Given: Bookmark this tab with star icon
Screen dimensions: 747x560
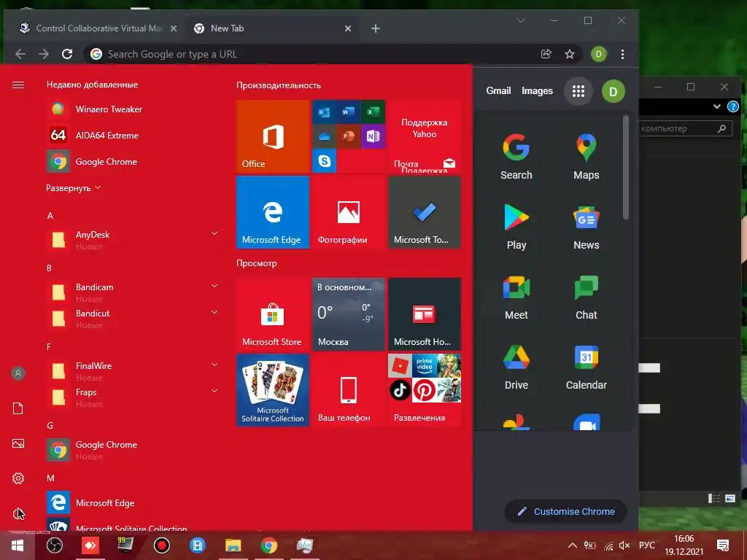Looking at the screenshot, I should [x=569, y=54].
